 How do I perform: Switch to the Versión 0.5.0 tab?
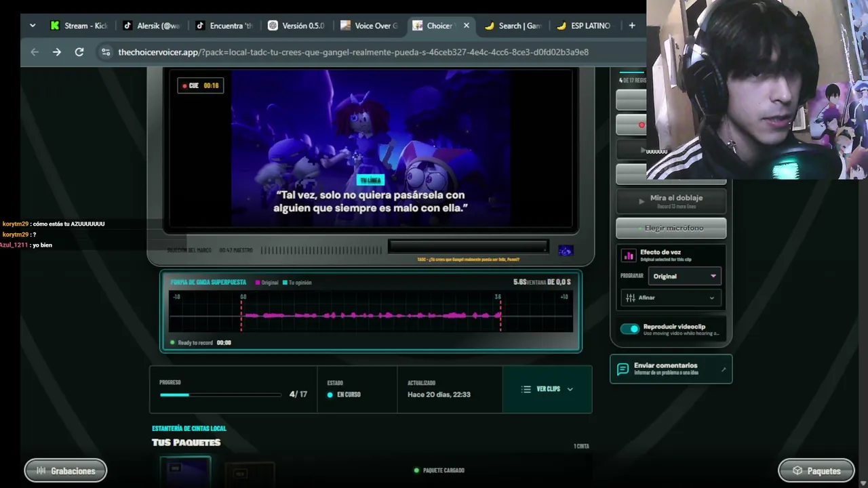[296, 26]
